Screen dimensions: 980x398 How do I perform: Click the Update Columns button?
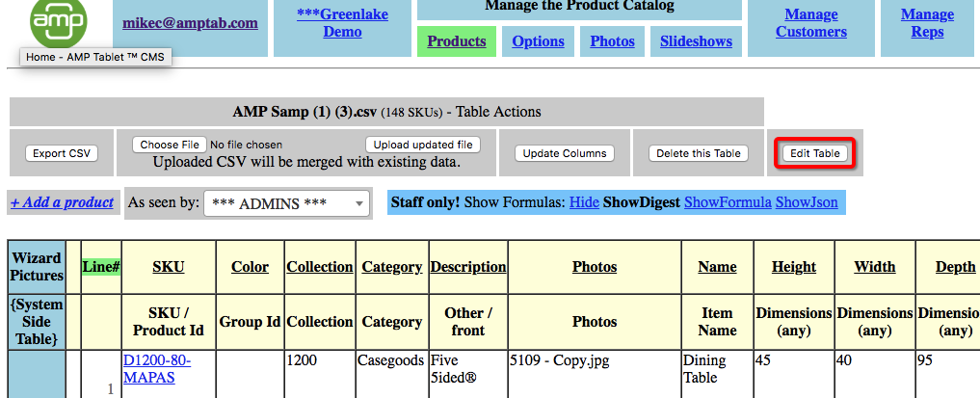[565, 153]
